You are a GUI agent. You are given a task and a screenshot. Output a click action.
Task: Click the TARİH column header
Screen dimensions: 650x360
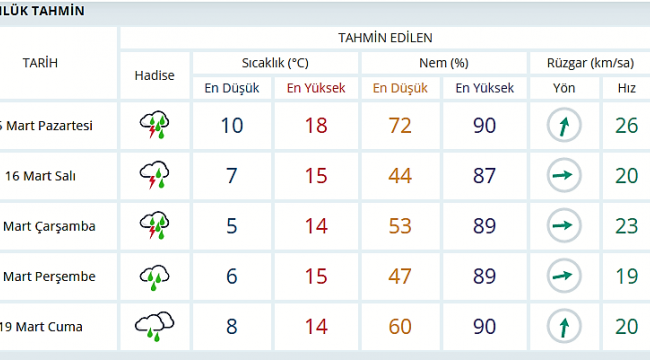click(x=40, y=63)
